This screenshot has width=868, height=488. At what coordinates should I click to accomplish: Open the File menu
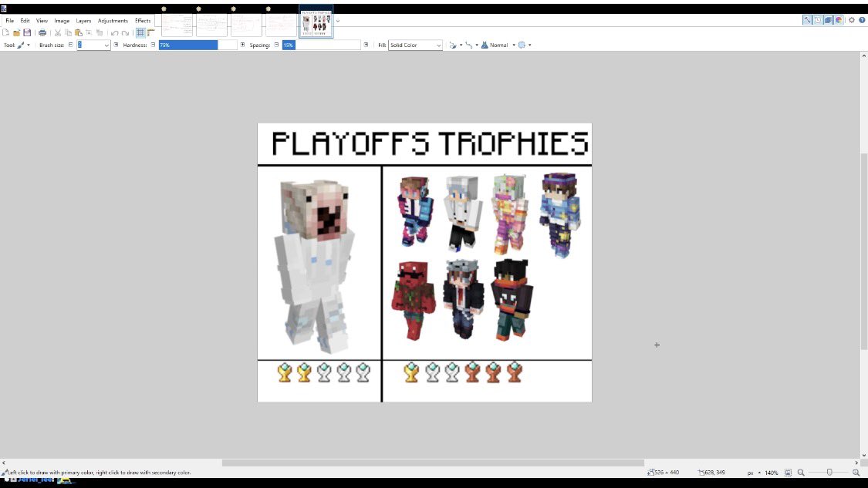pyautogui.click(x=9, y=21)
